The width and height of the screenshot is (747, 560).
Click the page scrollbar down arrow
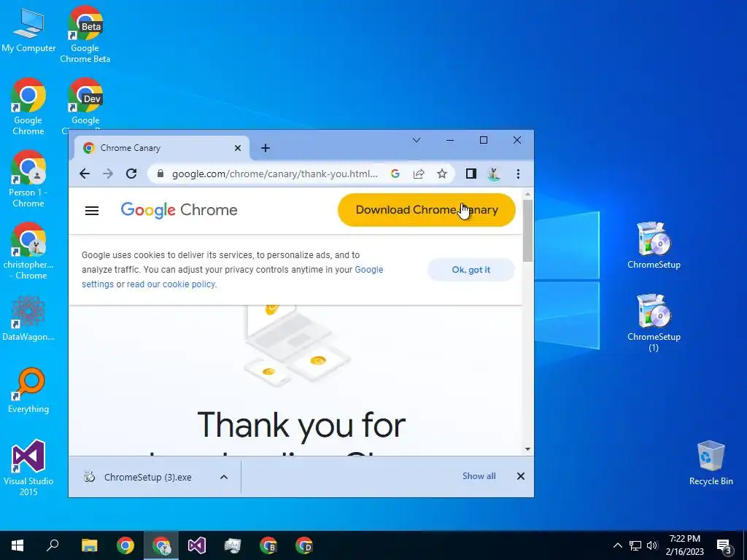click(527, 449)
